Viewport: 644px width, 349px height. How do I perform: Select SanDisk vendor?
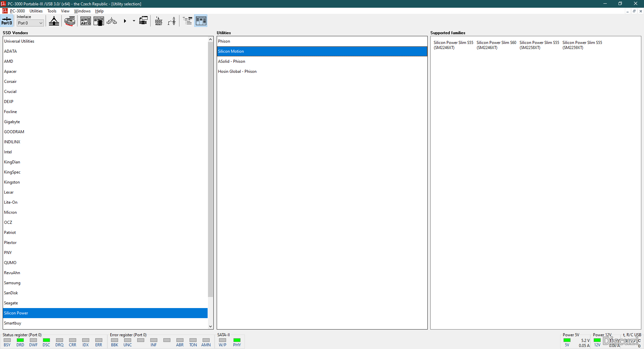point(105,293)
